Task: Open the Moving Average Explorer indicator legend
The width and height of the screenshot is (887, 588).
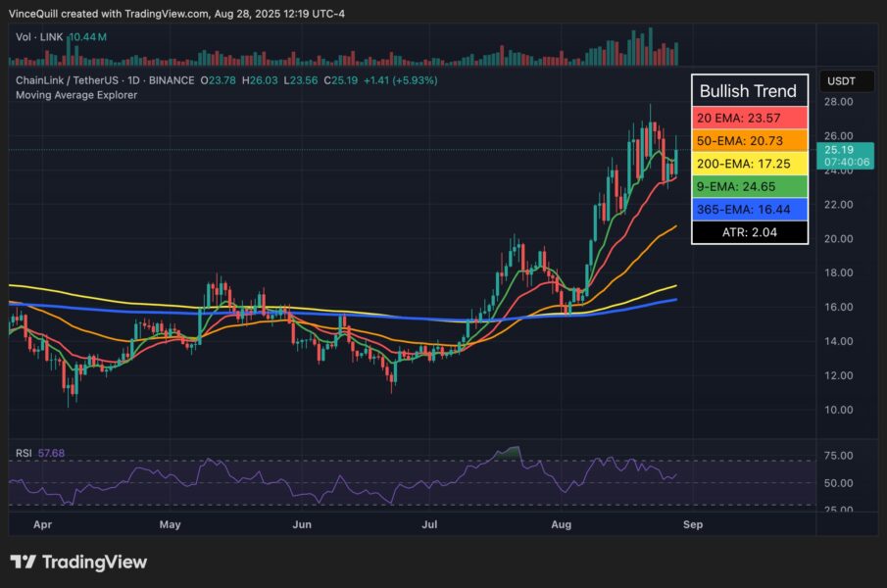Action: 75,95
